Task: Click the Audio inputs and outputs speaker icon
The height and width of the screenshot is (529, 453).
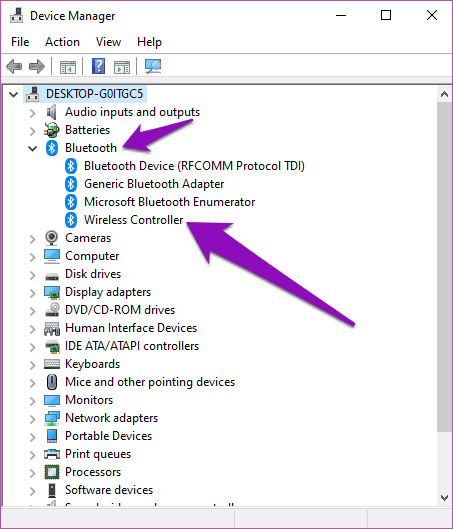Action: (x=52, y=112)
